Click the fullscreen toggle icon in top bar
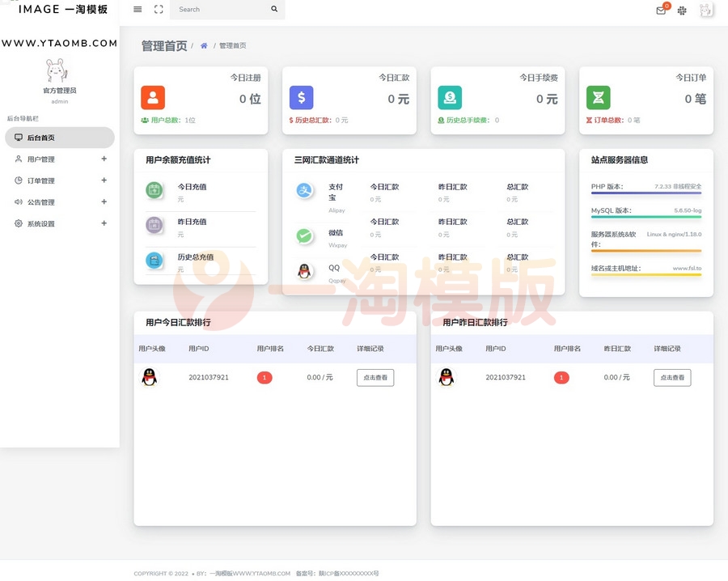This screenshot has height=581, width=728. (156, 11)
